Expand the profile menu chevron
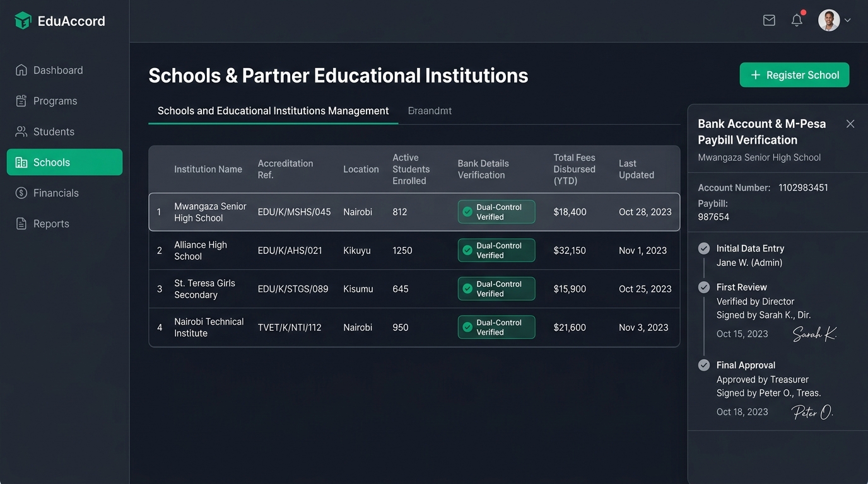 [x=847, y=20]
